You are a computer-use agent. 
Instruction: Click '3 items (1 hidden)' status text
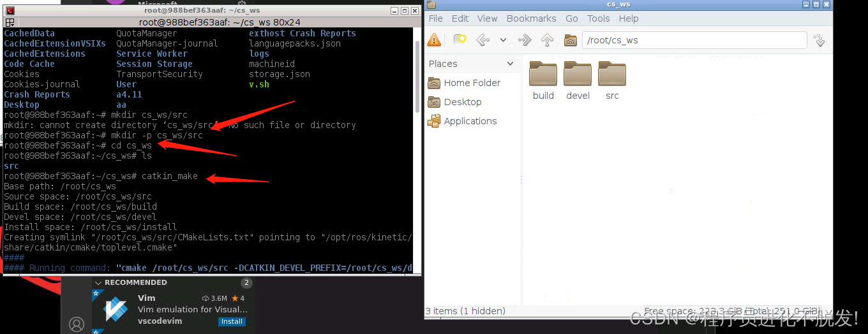tap(465, 311)
